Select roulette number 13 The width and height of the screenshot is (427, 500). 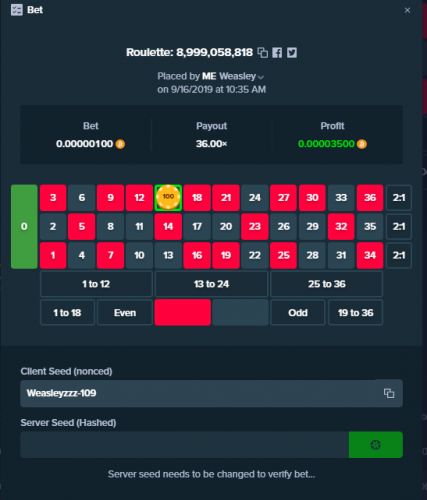tap(168, 255)
